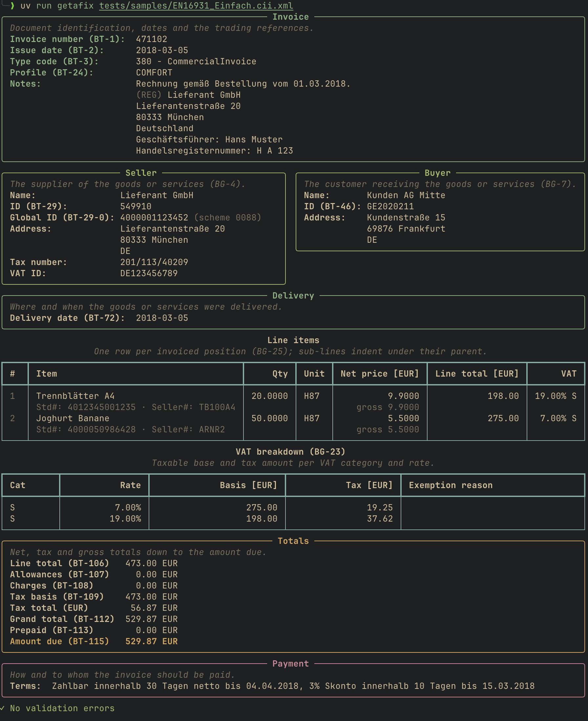Click the 'Tax basis (BT-109)' label
The width and height of the screenshot is (588, 721).
click(x=57, y=597)
